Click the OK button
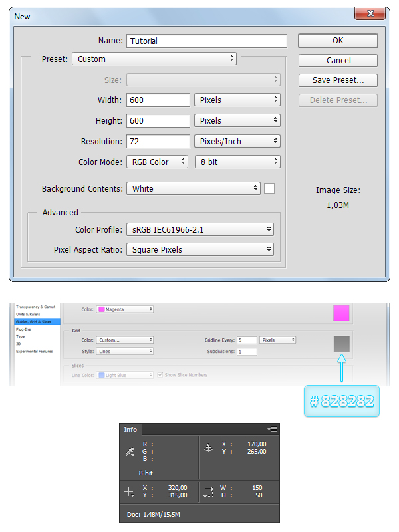This screenshot has height=532, width=399. pos(338,41)
